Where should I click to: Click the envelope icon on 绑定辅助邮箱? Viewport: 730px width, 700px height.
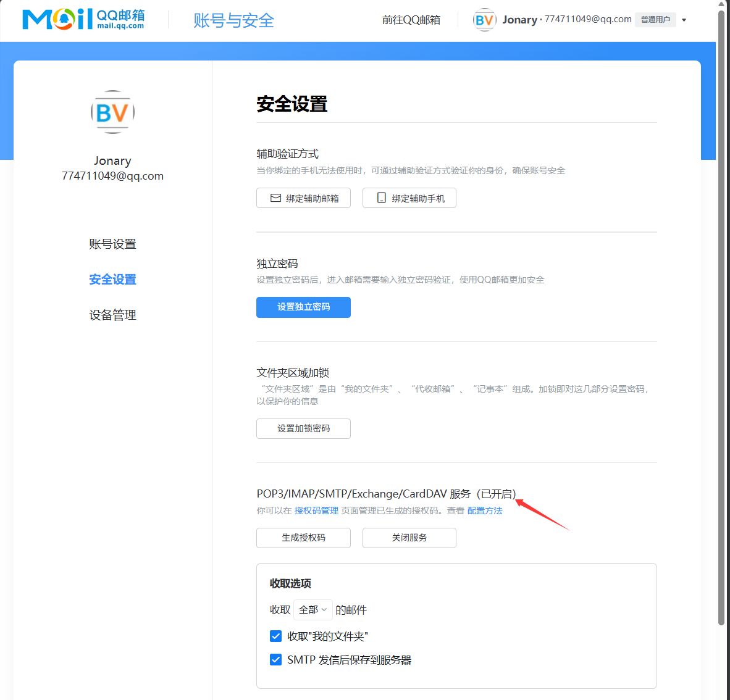[x=275, y=198]
